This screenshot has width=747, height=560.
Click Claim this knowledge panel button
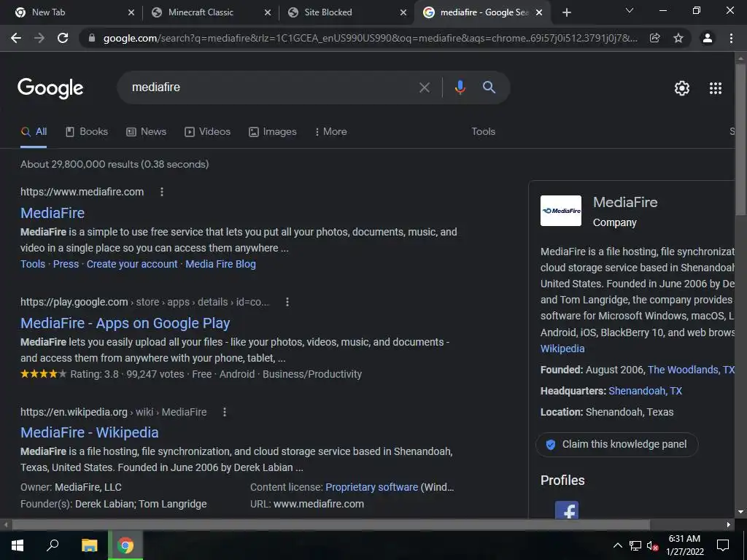tap(617, 444)
